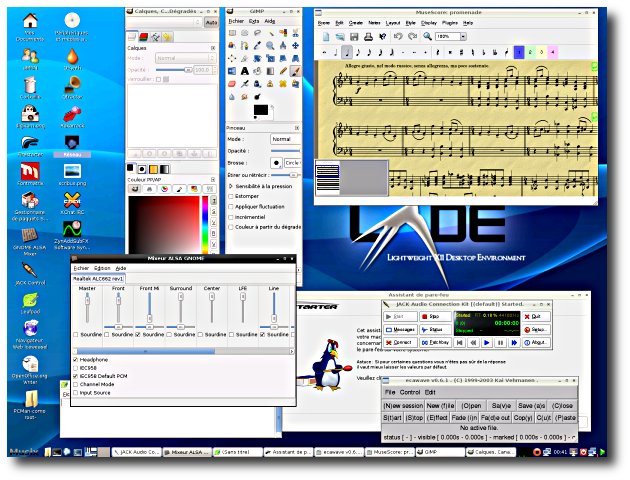Switch to the Mixeur ALSA taskbar entry

(x=187, y=452)
